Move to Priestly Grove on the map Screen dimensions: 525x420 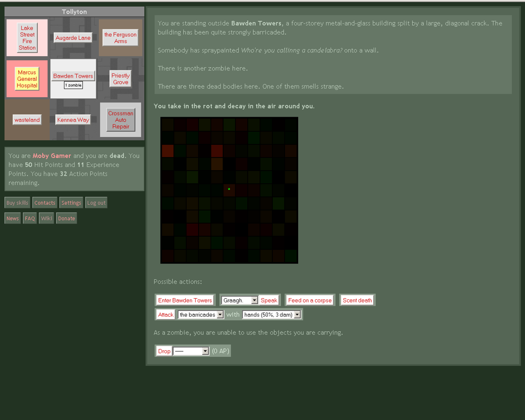click(x=120, y=79)
